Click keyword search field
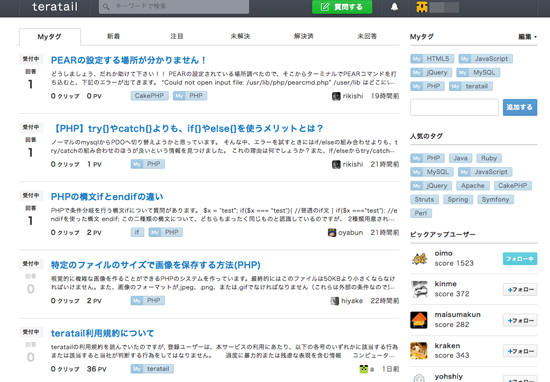 [174, 7]
